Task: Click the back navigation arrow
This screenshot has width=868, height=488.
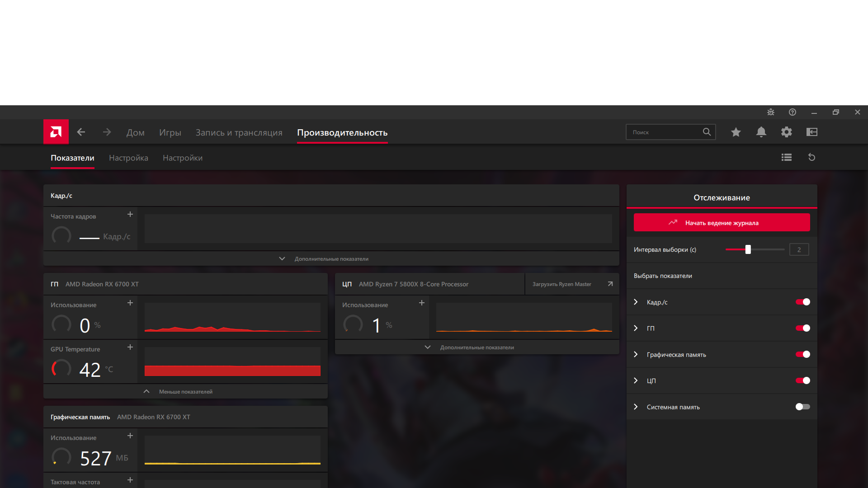Action: click(81, 132)
